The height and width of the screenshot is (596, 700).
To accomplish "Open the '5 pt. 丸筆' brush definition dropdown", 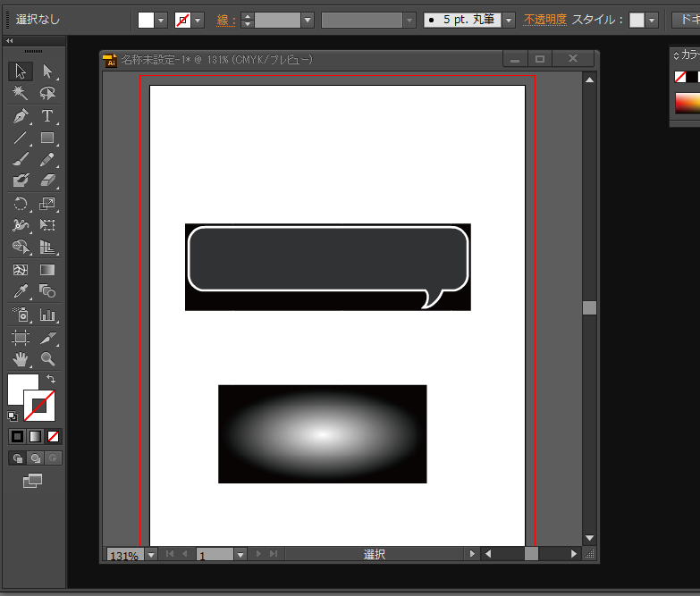I will tap(509, 20).
